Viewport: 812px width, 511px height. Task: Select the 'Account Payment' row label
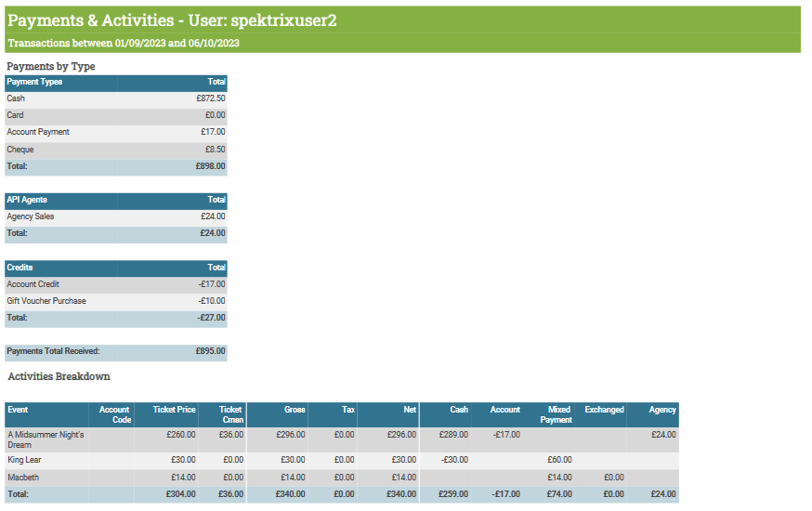[x=38, y=132]
